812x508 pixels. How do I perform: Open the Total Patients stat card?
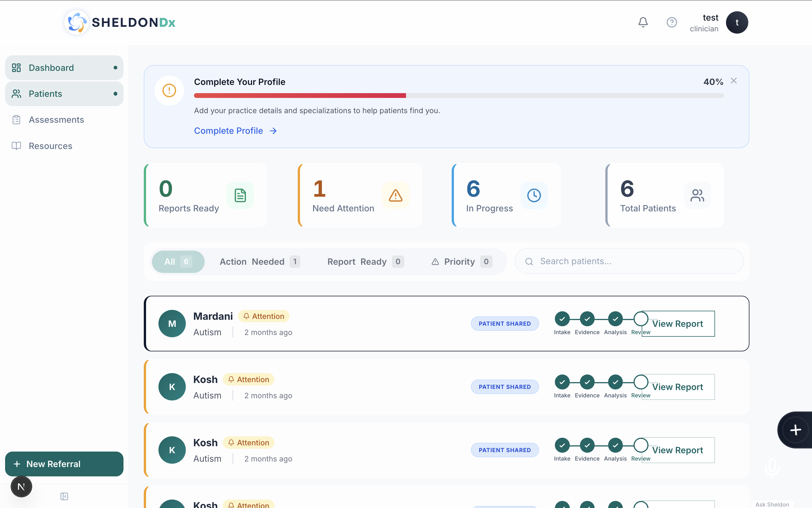[665, 195]
